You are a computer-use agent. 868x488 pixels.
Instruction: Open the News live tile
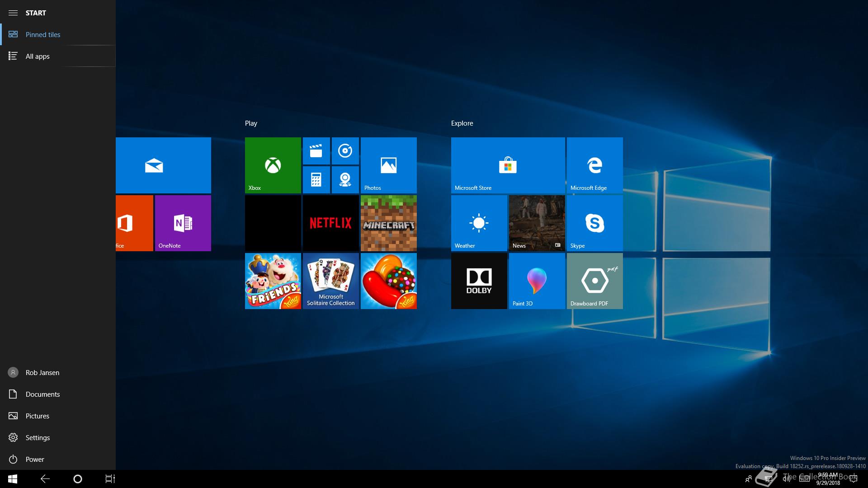click(537, 223)
